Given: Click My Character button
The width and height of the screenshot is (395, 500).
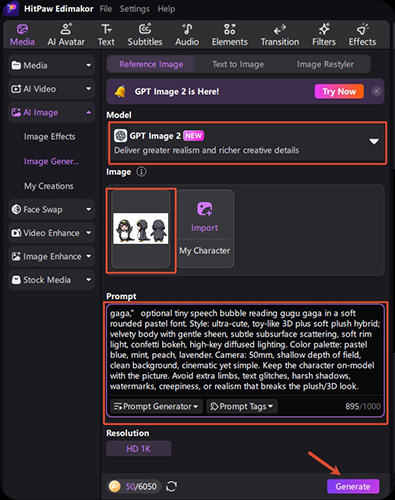Looking at the screenshot, I should (205, 251).
